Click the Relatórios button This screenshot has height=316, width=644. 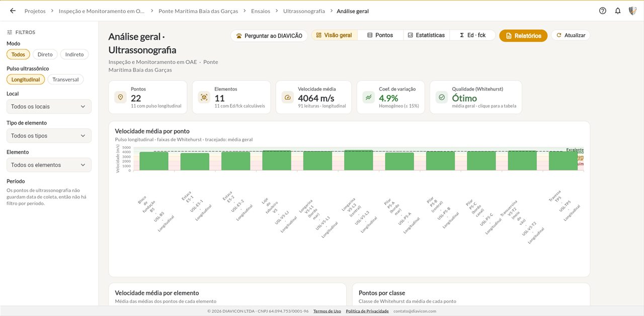coord(523,36)
